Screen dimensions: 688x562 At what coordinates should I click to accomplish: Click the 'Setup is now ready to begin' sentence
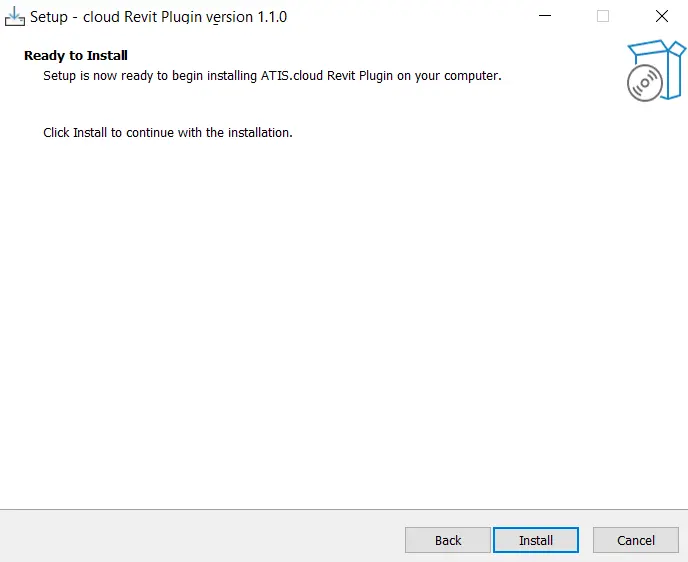pyautogui.click(x=272, y=75)
